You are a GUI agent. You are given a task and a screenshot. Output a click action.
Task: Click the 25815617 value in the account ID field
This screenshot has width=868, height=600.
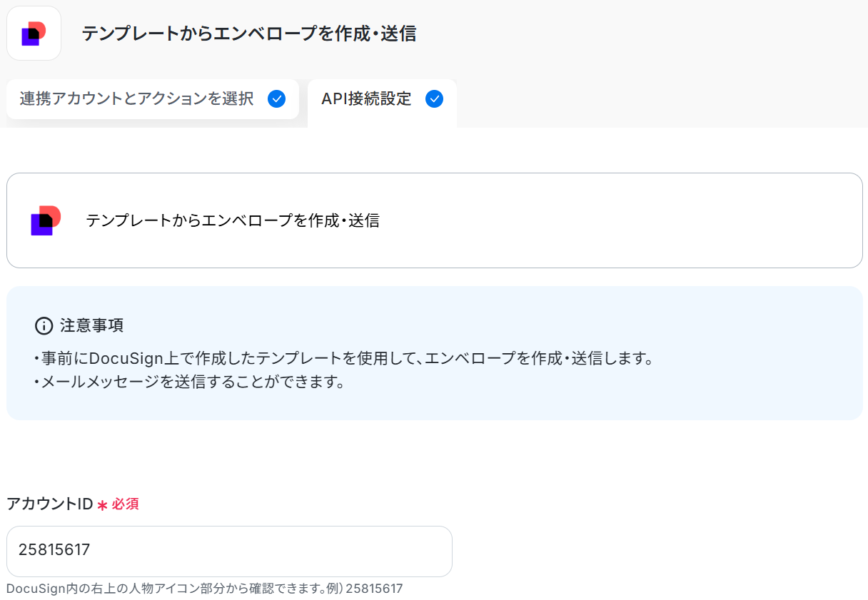click(x=54, y=550)
